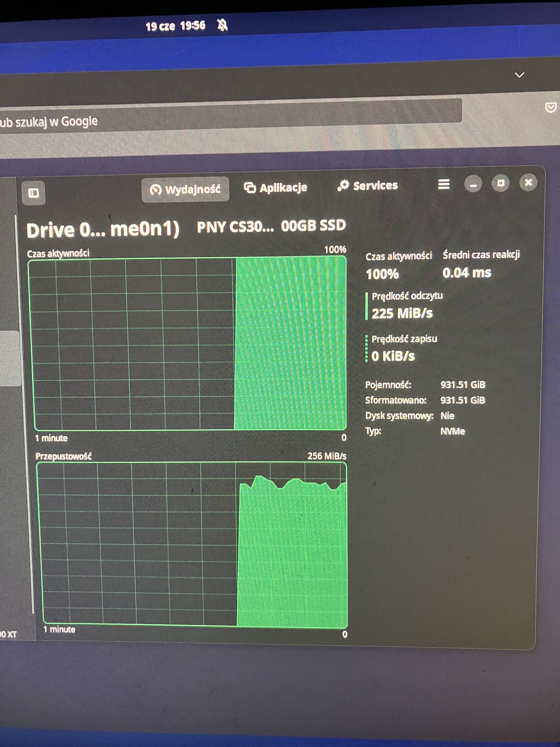The width and height of the screenshot is (560, 747).
Task: Click the Prędkość zapisu dotted color indicator
Action: click(x=367, y=348)
